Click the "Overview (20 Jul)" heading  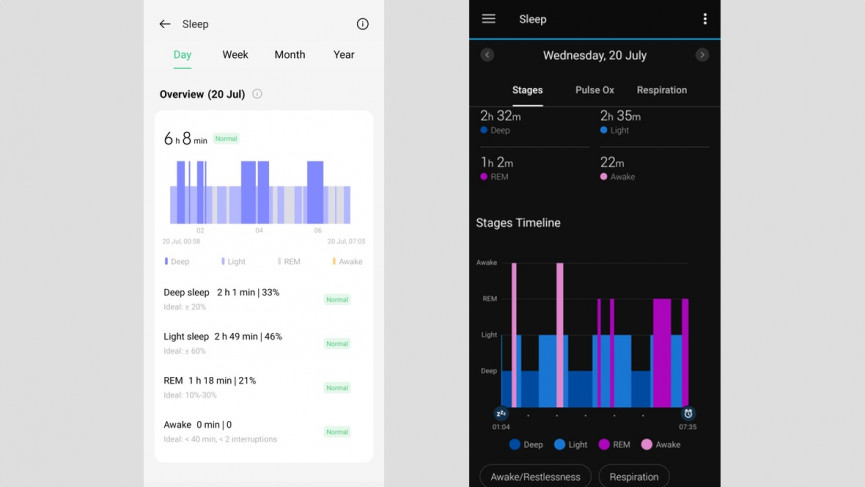point(202,94)
